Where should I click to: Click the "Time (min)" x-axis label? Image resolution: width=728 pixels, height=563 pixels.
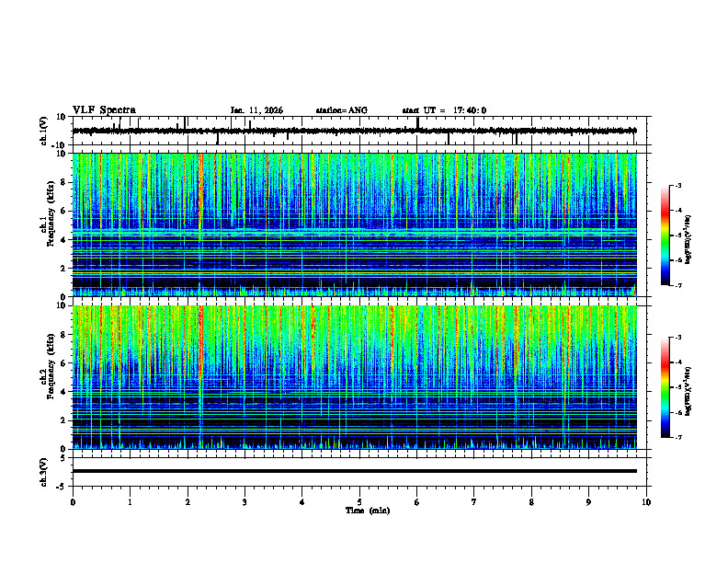click(368, 511)
